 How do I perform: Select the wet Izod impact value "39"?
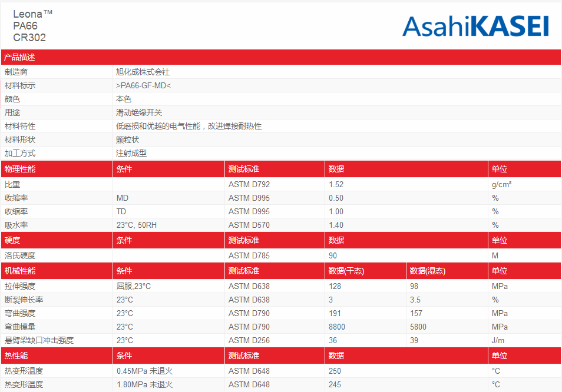[414, 340]
